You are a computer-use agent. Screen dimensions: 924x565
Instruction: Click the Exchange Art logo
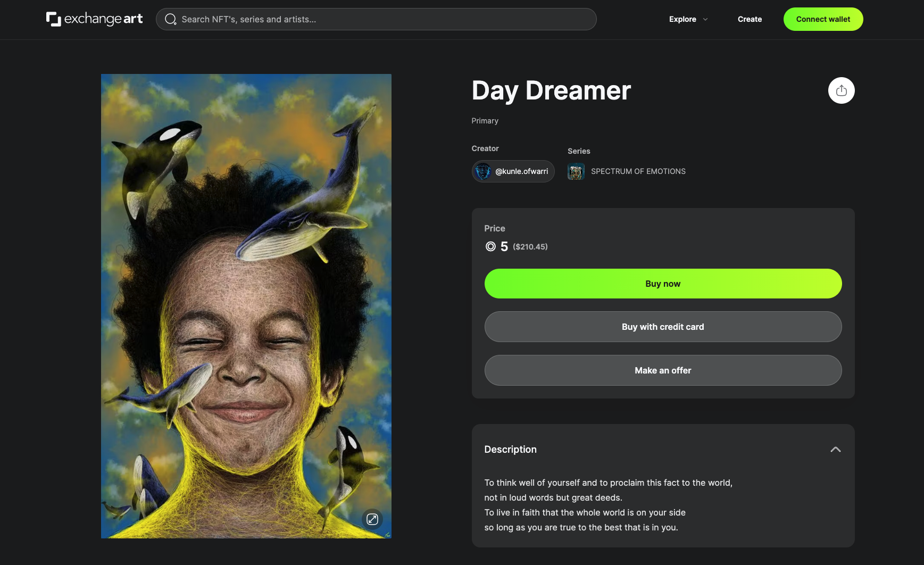pyautogui.click(x=94, y=19)
